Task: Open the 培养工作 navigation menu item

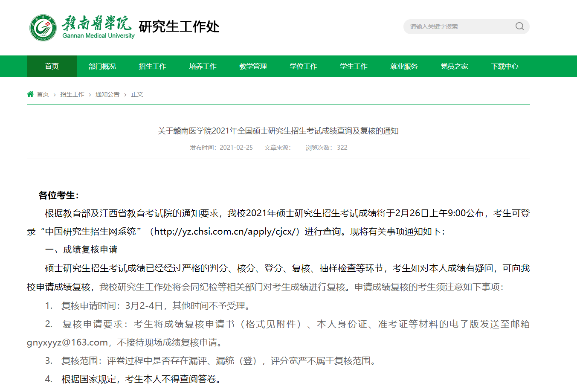Action: (203, 66)
